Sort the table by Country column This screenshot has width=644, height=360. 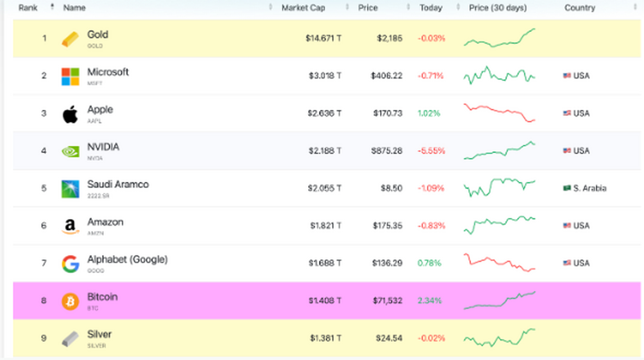(x=635, y=7)
